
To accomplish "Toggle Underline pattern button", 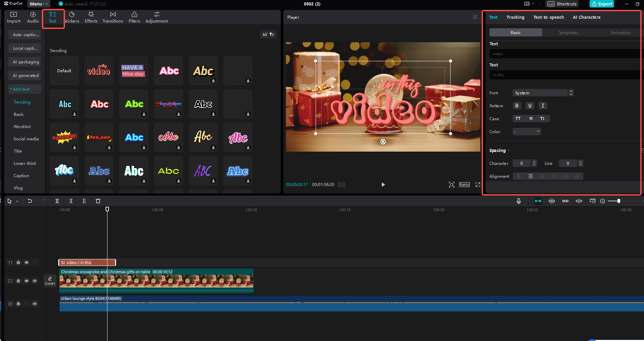I will [530, 106].
